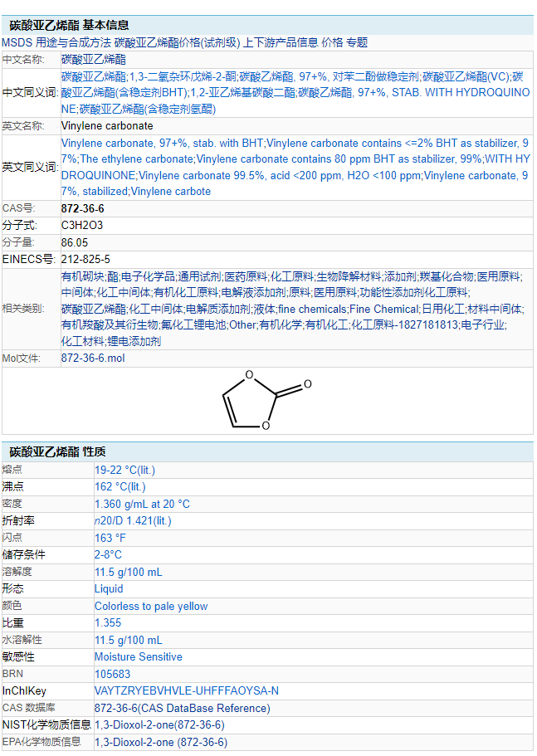The image size is (537, 756).
Task: Open the 电解液添加剂 category link
Action: click(253, 293)
